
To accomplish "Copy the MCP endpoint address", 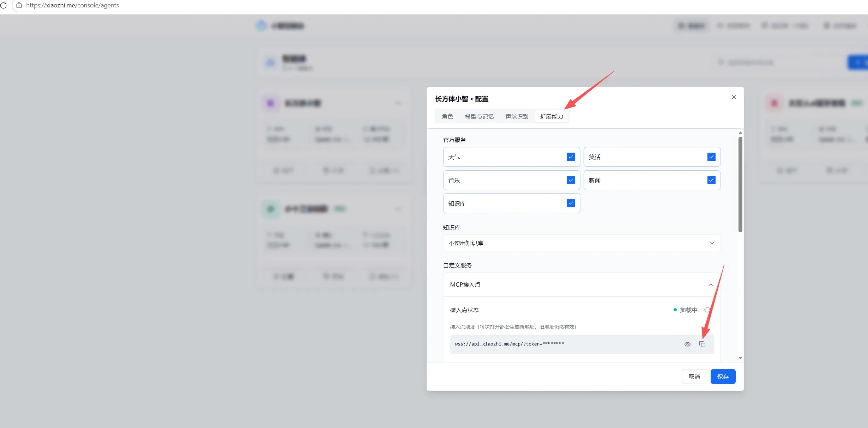I will click(x=702, y=344).
